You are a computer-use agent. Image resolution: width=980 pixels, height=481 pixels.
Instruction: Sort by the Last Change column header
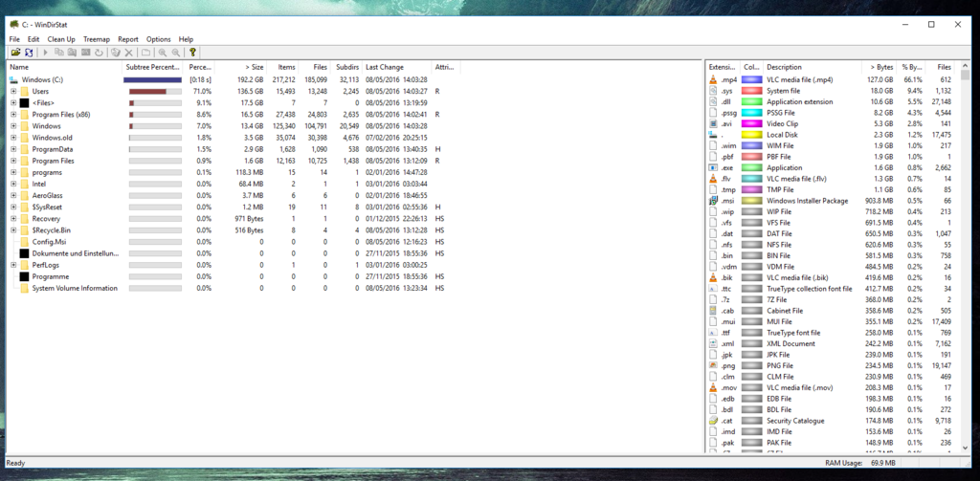pyautogui.click(x=397, y=67)
